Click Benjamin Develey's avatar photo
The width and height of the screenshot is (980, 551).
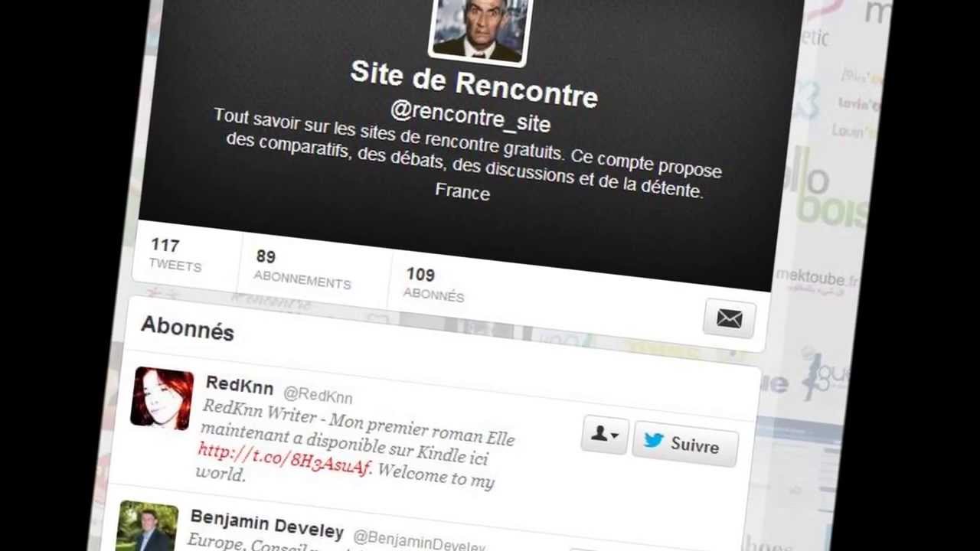coord(147,527)
